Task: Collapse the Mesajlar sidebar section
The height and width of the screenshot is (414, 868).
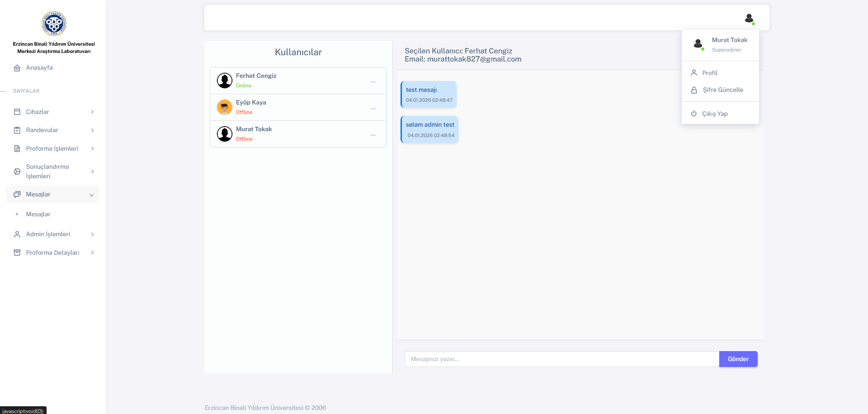Action: pos(53,195)
